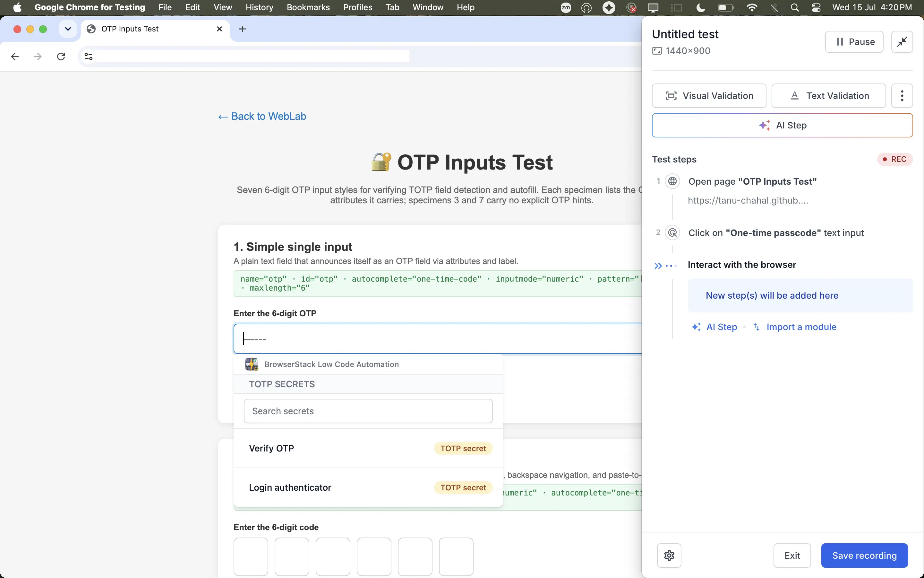
Task: Click the globe icon of step 1
Action: click(x=672, y=181)
